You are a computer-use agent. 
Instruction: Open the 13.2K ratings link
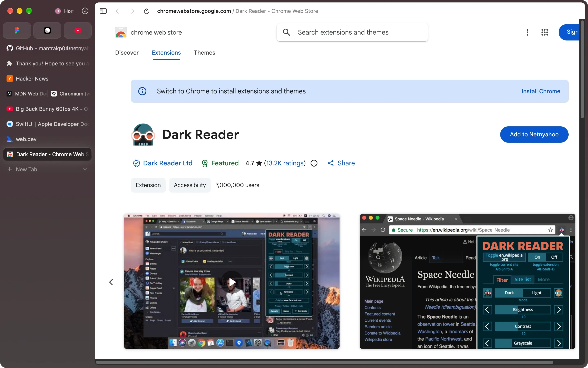click(285, 163)
